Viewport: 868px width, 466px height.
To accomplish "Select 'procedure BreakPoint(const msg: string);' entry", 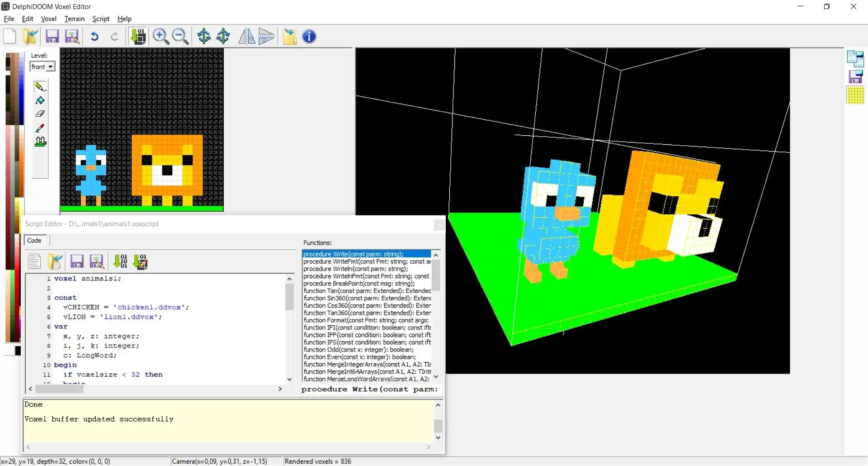I will [359, 283].
